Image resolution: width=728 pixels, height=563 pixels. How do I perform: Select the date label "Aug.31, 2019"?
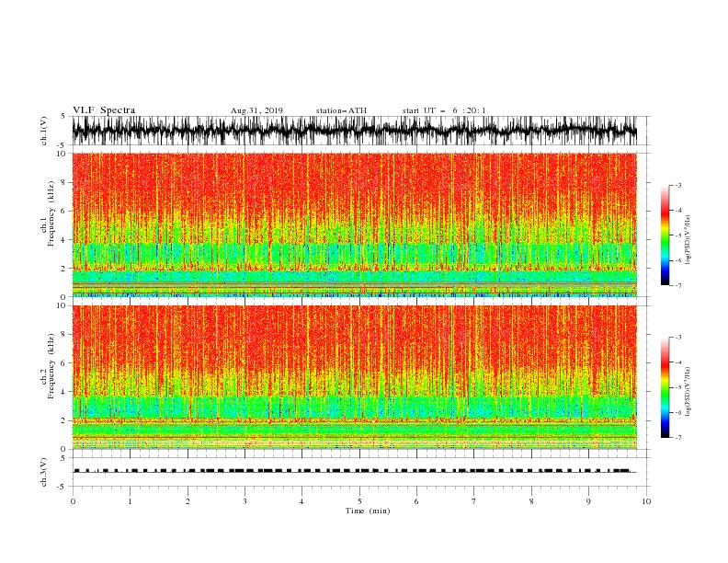(x=256, y=110)
